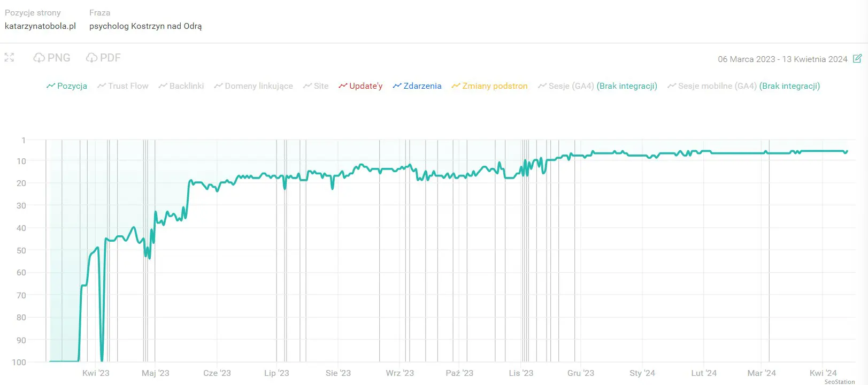Click the event marker line near Mar '24

[x=769, y=250]
